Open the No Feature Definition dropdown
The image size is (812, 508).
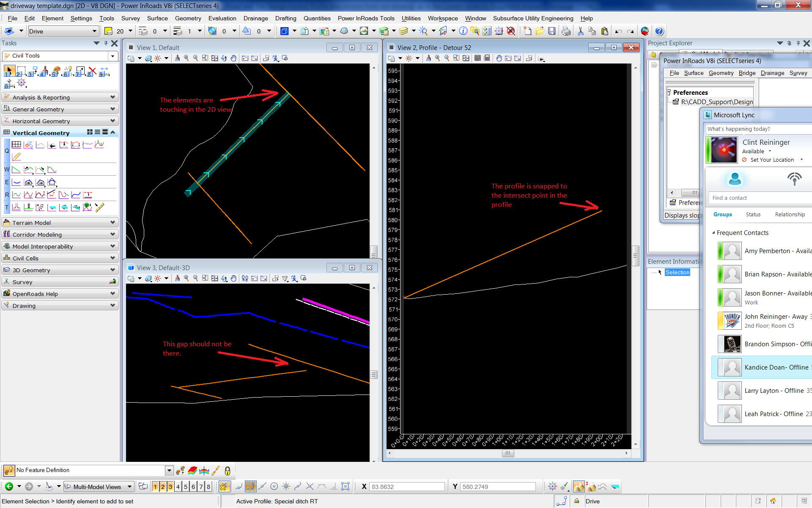169,470
